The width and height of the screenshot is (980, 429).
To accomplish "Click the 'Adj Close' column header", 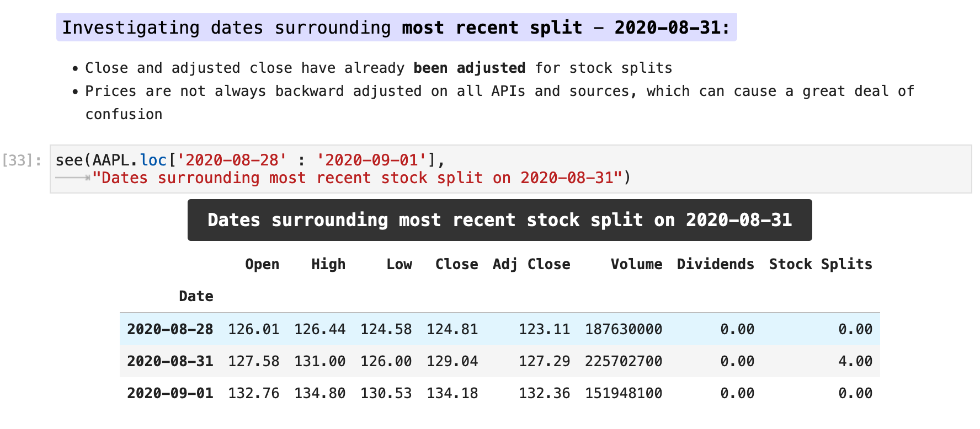I will tap(531, 264).
